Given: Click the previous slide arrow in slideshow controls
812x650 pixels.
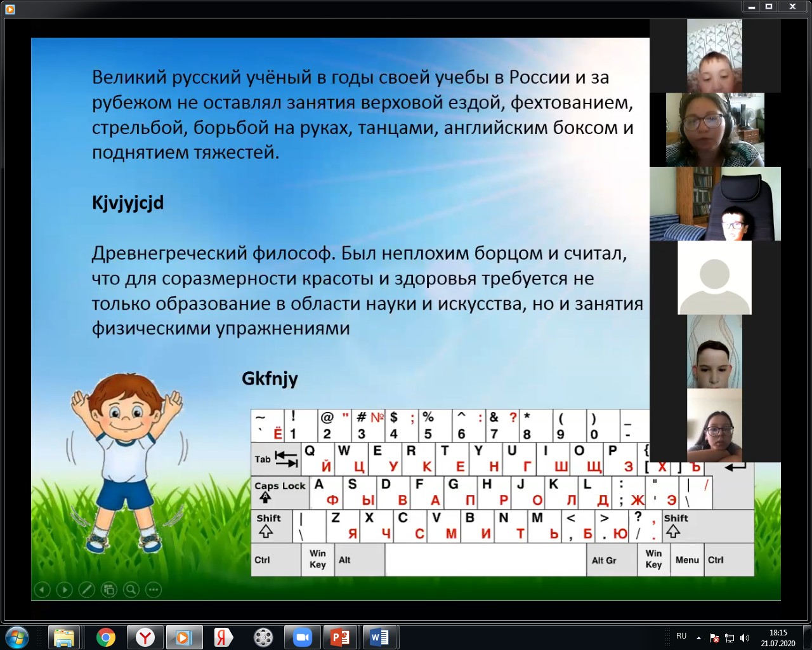Looking at the screenshot, I should click(x=42, y=590).
